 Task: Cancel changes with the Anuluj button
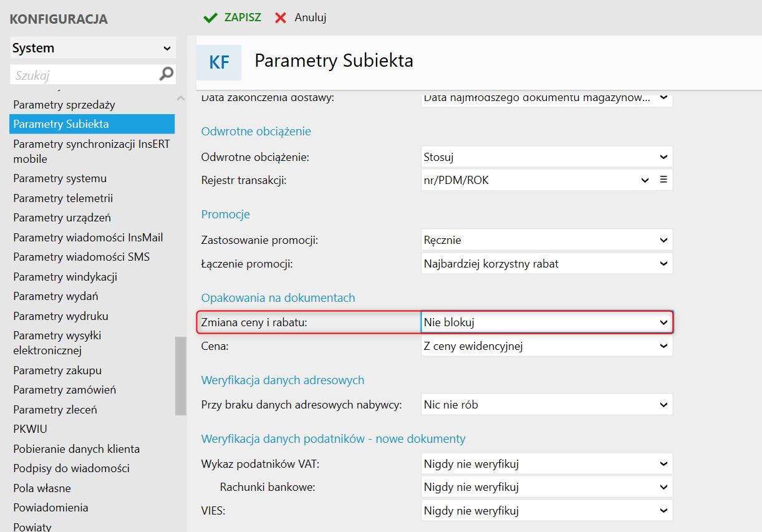(x=301, y=17)
